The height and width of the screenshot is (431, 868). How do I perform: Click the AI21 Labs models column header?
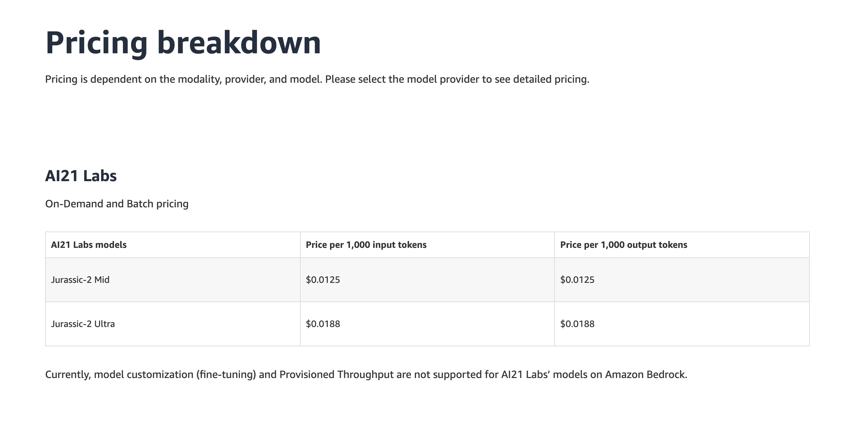tap(89, 245)
